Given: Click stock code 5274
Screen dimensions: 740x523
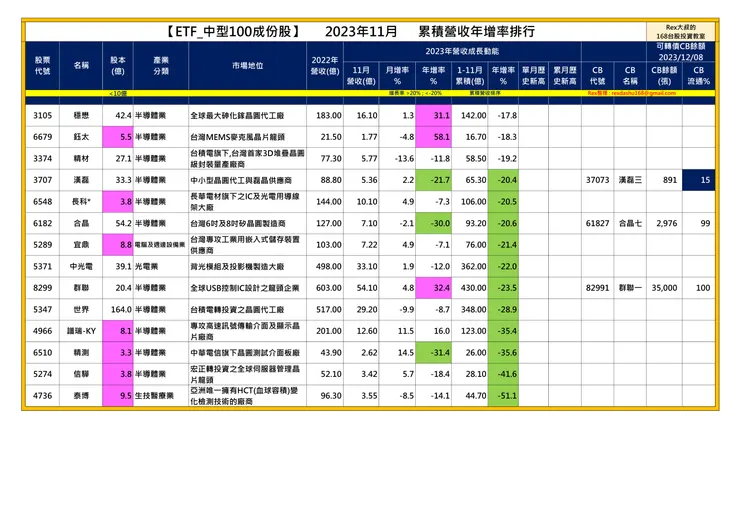Looking at the screenshot, I should [42, 374].
